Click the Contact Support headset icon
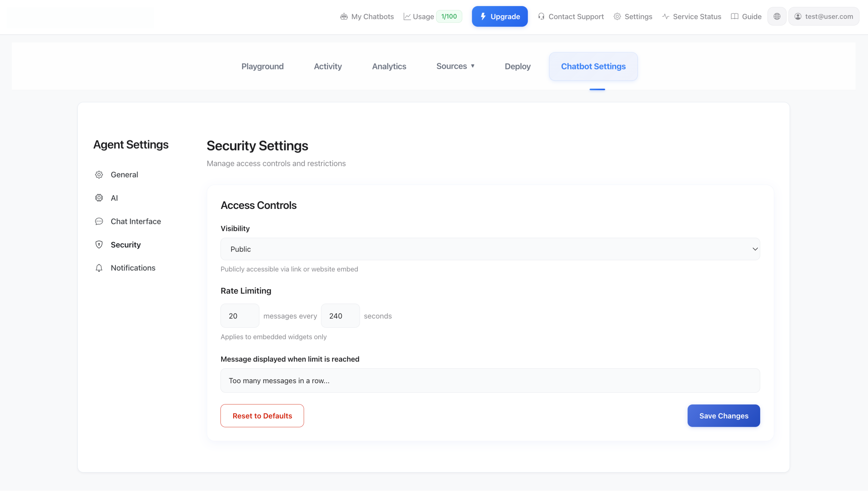 point(542,16)
